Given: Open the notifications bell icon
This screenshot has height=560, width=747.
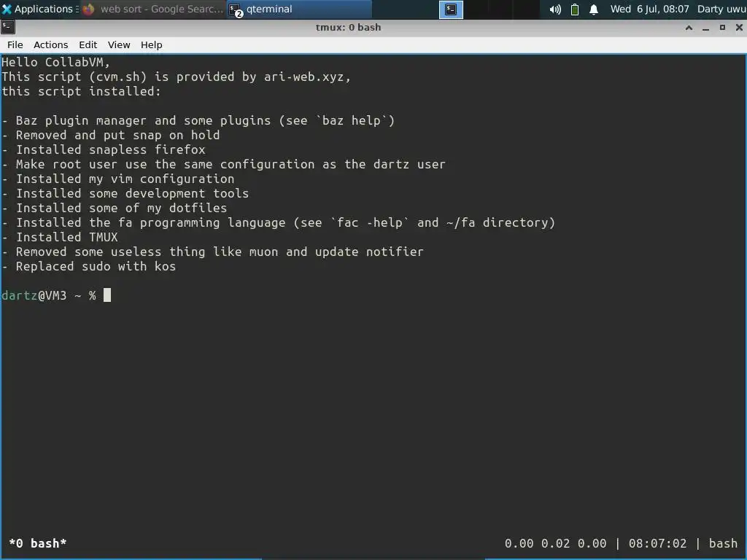Looking at the screenshot, I should [594, 9].
